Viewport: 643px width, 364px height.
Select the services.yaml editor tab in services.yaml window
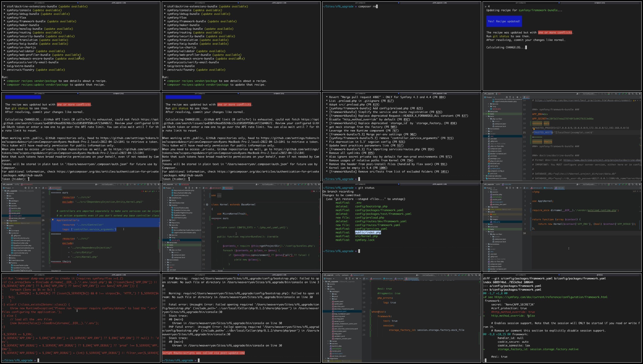pos(55,188)
